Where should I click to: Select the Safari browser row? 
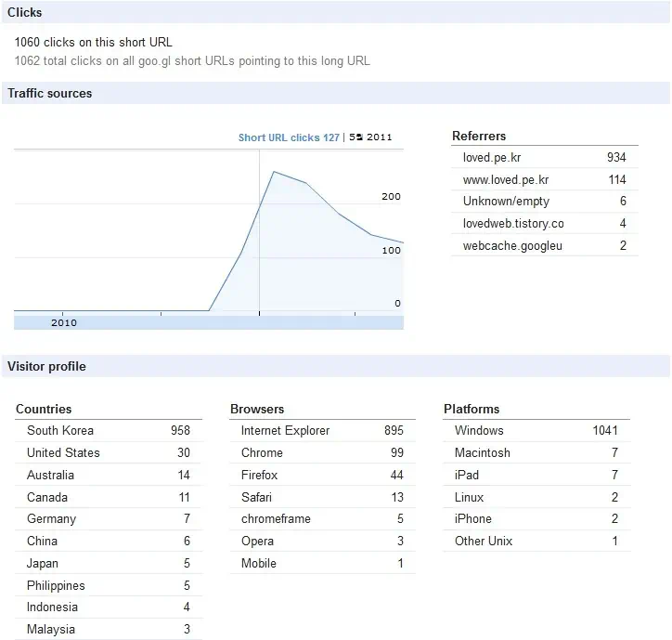click(x=322, y=498)
